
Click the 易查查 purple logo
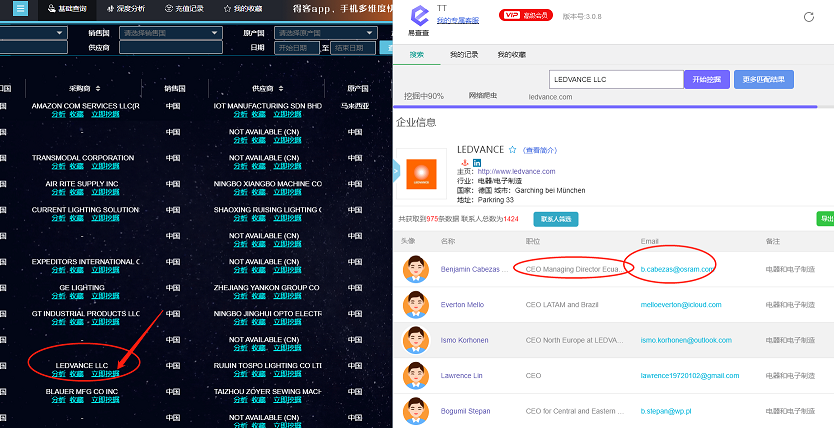coord(419,15)
